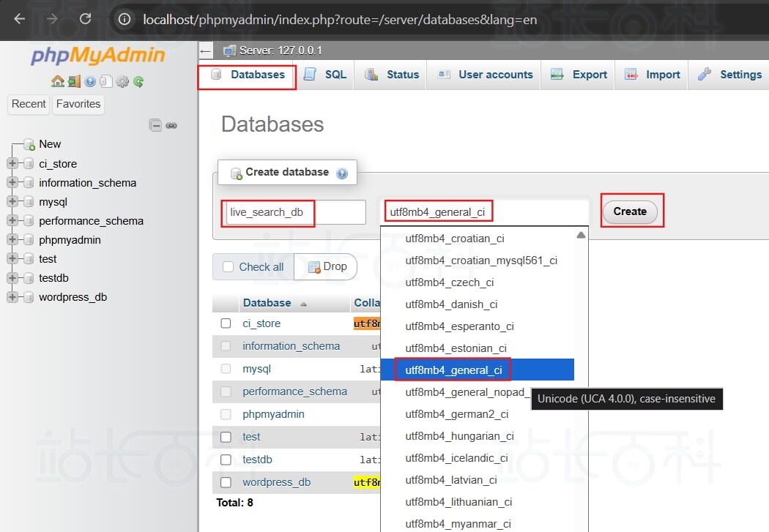View site information icon in address bar
Image resolution: width=769 pixels, height=532 pixels.
pos(125,19)
